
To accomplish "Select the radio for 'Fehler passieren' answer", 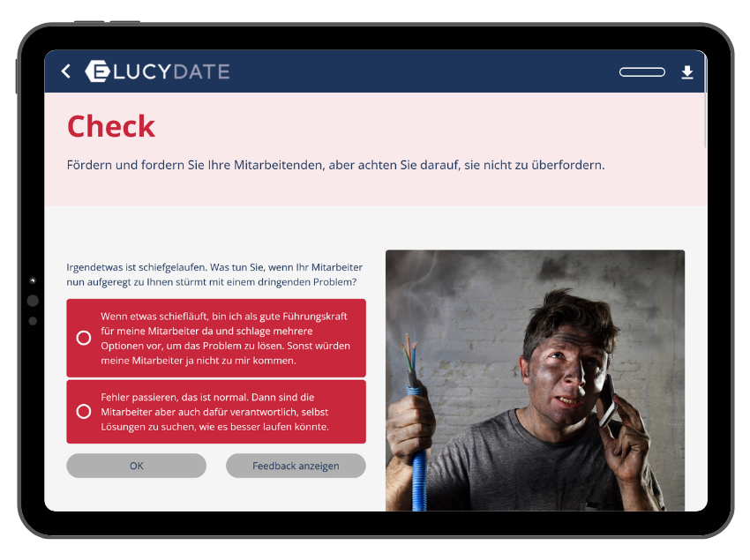I will tap(84, 411).
